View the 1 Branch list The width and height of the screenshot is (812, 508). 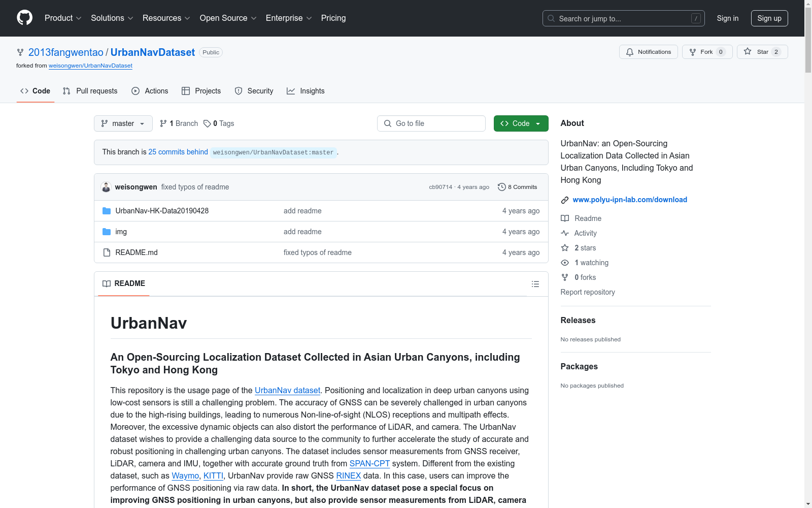[179, 123]
